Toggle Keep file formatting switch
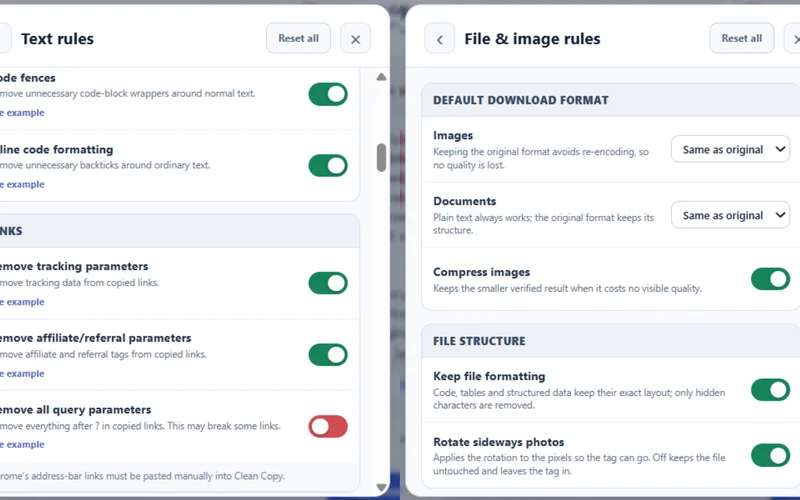This screenshot has width=800, height=500. (x=770, y=390)
